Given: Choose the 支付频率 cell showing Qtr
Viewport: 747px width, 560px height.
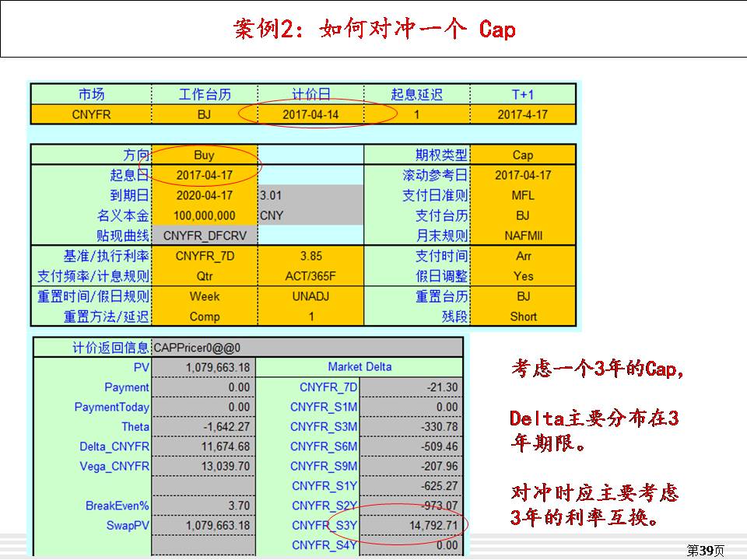Looking at the screenshot, I should 204,276.
